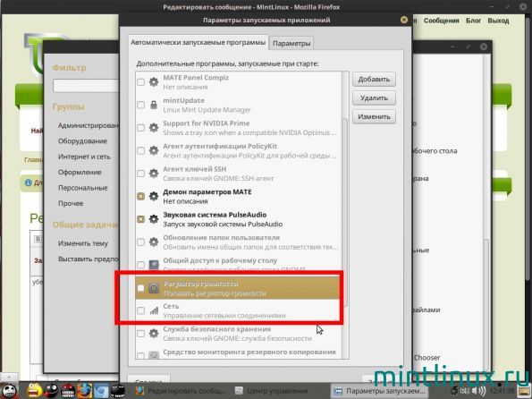Select the signal bars icon for Сеть
The image size is (532, 399).
click(154, 310)
